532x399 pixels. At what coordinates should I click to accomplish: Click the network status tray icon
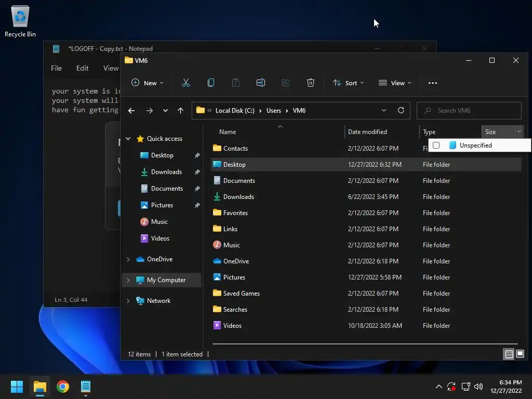(x=465, y=387)
